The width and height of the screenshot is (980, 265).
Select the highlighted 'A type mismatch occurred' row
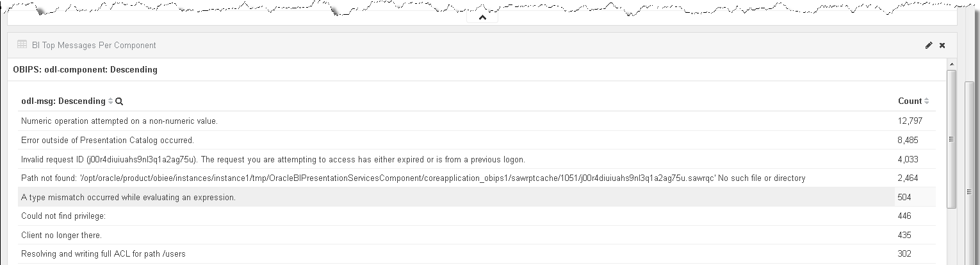tap(477, 197)
